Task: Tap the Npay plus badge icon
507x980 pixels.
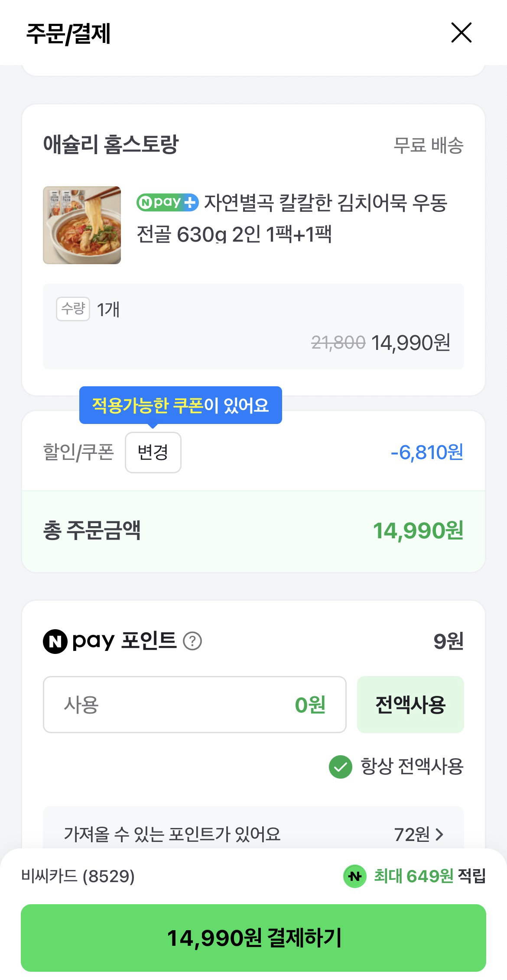Action: [x=167, y=202]
